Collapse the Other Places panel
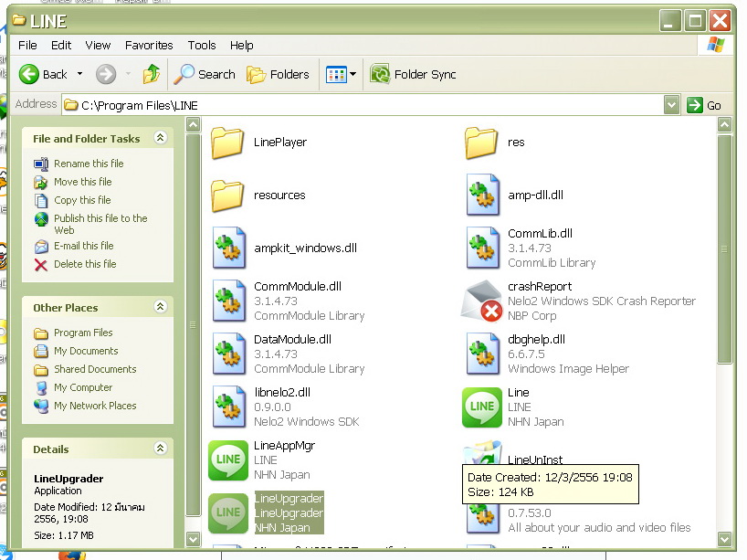The width and height of the screenshot is (747, 560). [x=161, y=306]
